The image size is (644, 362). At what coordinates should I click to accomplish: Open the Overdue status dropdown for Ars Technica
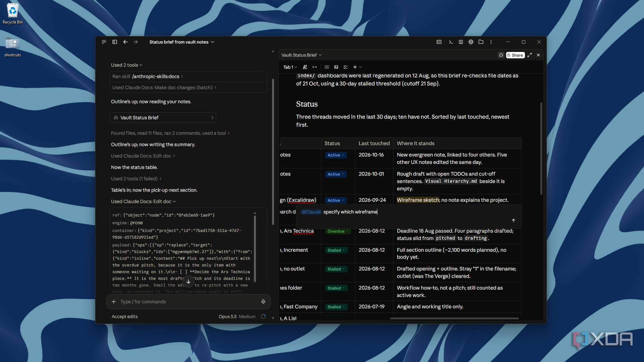(x=338, y=231)
